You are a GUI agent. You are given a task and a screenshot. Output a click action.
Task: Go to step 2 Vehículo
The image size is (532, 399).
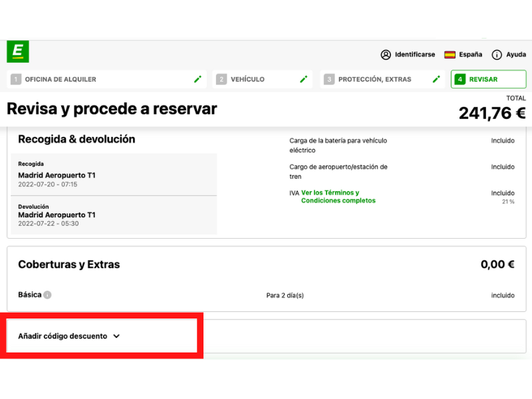coord(247,79)
